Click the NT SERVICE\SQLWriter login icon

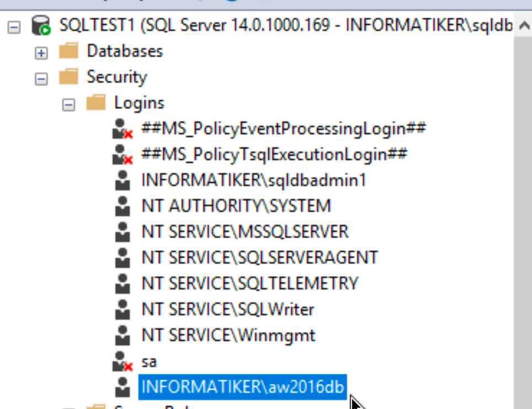click(123, 309)
